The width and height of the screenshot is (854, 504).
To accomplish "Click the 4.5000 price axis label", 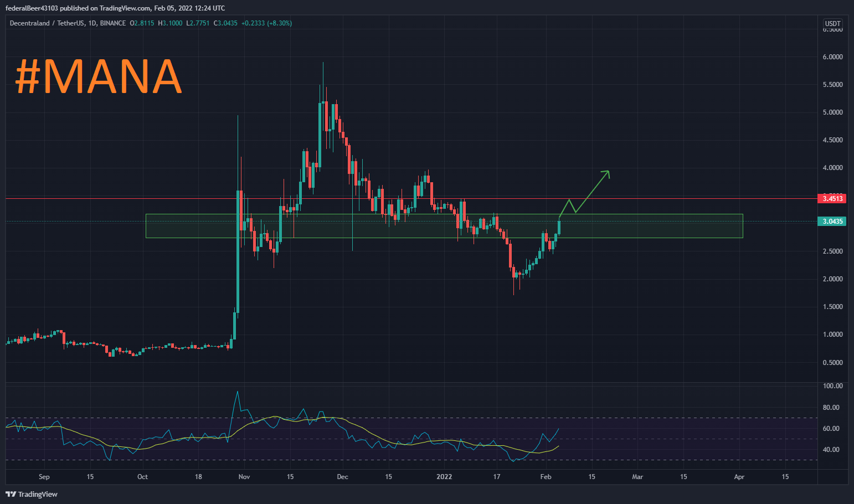I will (833, 140).
